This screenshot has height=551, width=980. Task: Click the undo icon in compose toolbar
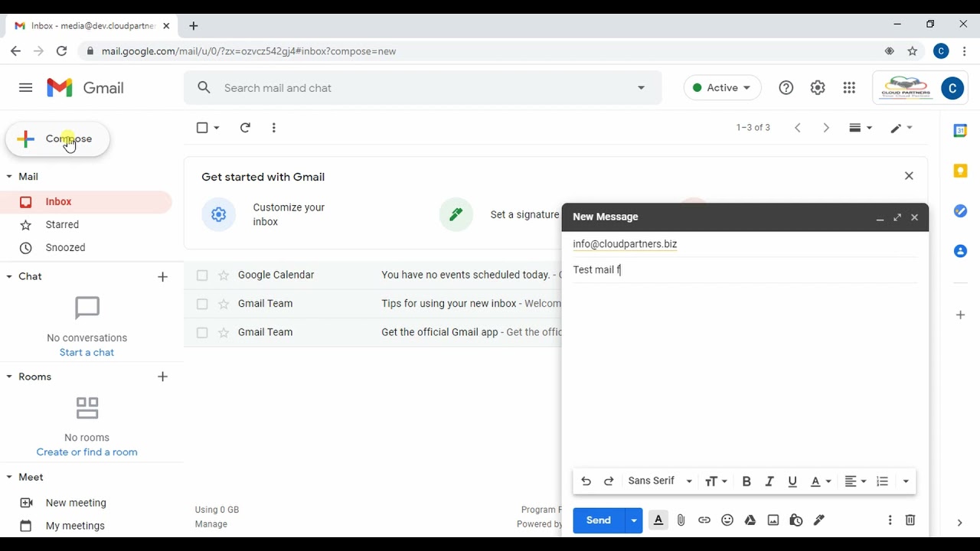click(586, 481)
